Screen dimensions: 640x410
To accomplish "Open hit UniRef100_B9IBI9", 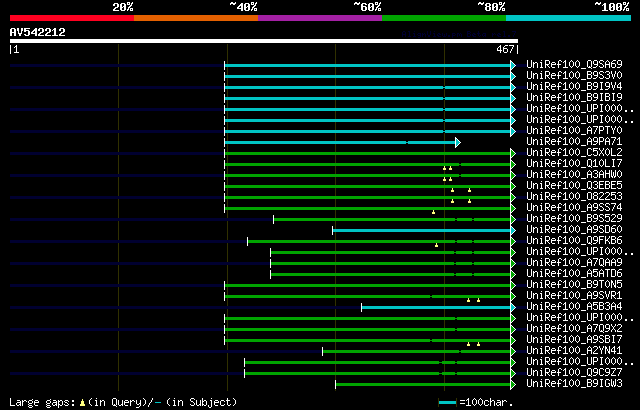I will tap(574, 98).
